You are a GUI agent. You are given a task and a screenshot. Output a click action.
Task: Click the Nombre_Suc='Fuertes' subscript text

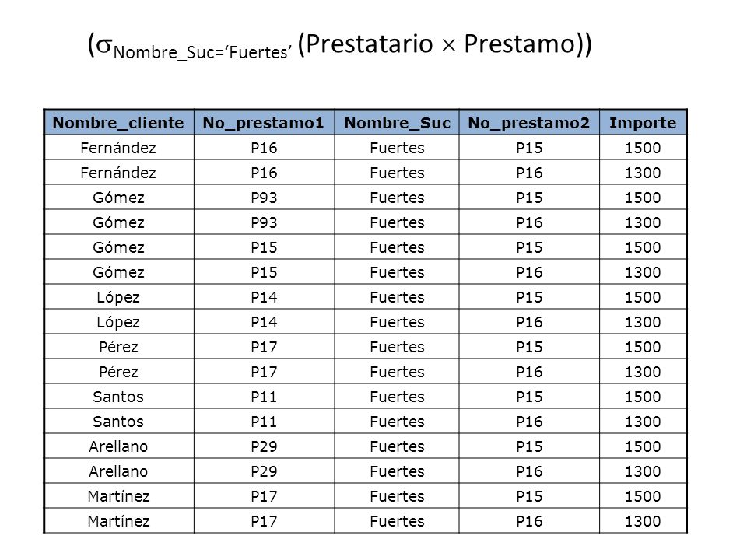tap(202, 52)
